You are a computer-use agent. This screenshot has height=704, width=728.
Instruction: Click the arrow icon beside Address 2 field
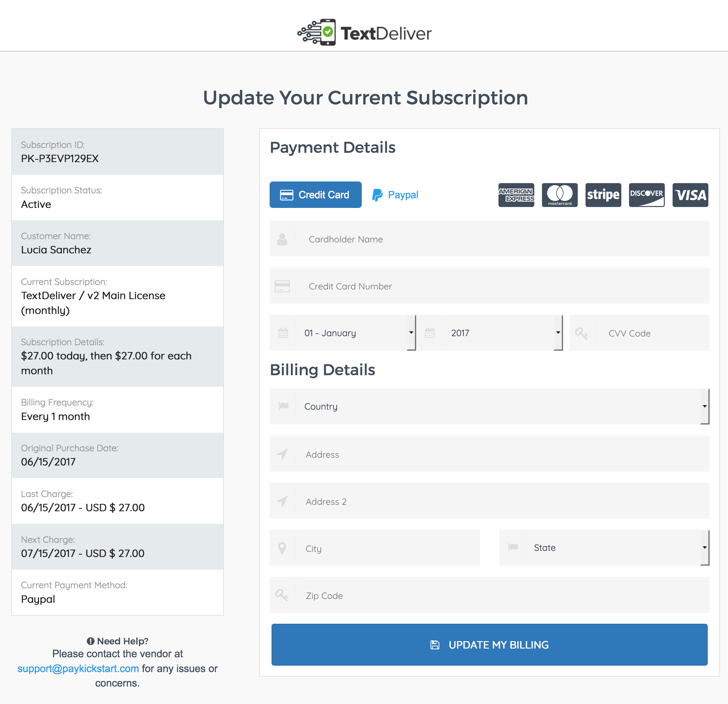pyautogui.click(x=282, y=501)
